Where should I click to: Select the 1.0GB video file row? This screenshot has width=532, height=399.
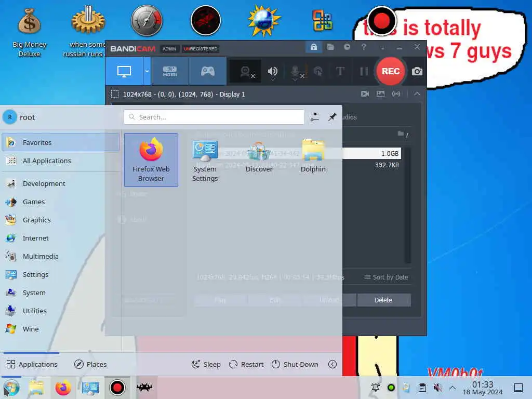(371, 153)
